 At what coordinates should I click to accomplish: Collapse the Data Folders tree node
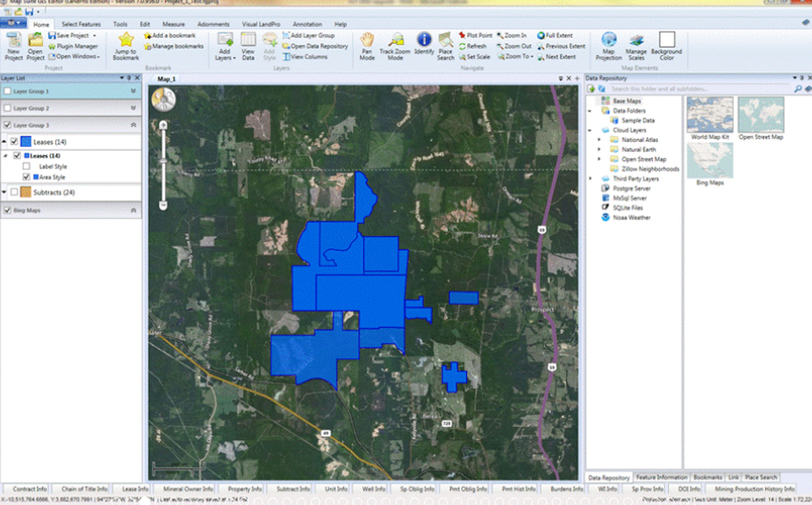point(590,111)
